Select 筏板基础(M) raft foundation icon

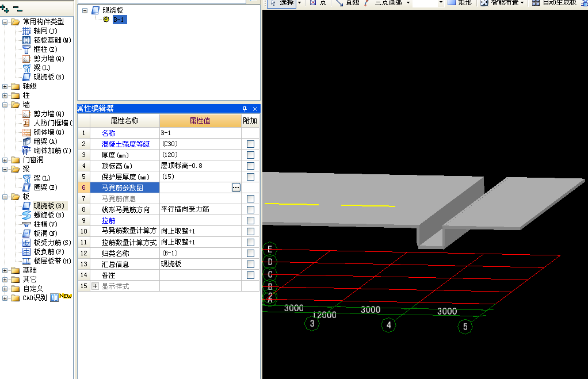pos(26,40)
